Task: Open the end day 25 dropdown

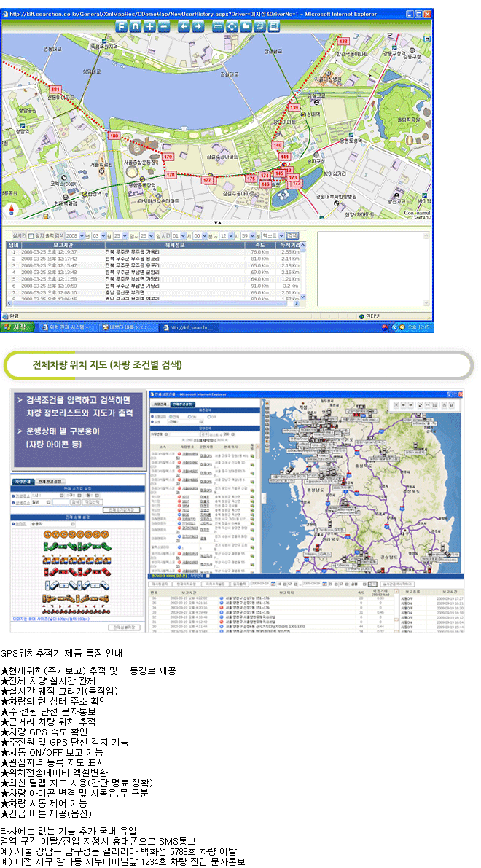Action: (x=147, y=235)
